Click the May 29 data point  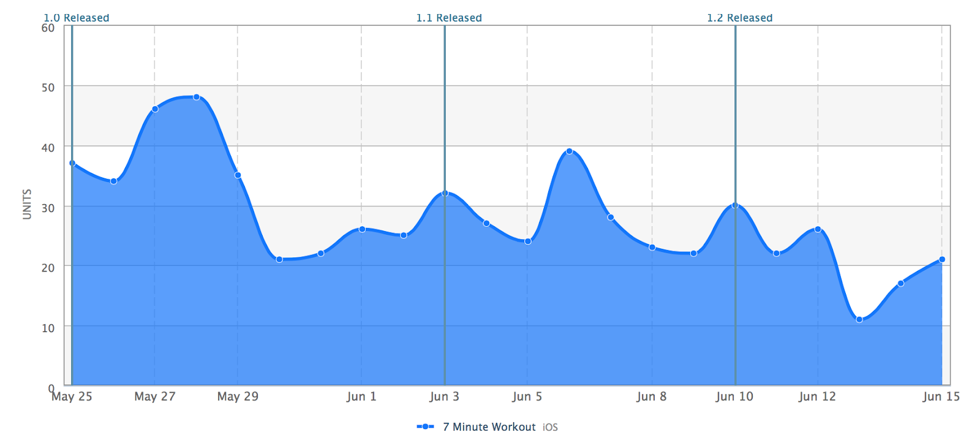pyautogui.click(x=238, y=175)
